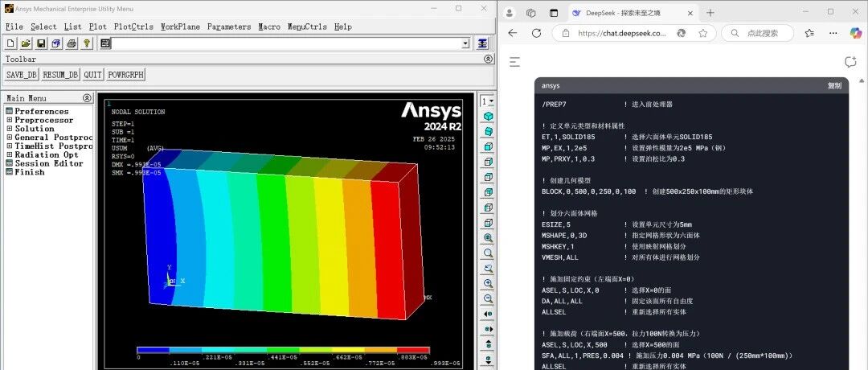Click the Pan Model Up icon

tap(489, 344)
